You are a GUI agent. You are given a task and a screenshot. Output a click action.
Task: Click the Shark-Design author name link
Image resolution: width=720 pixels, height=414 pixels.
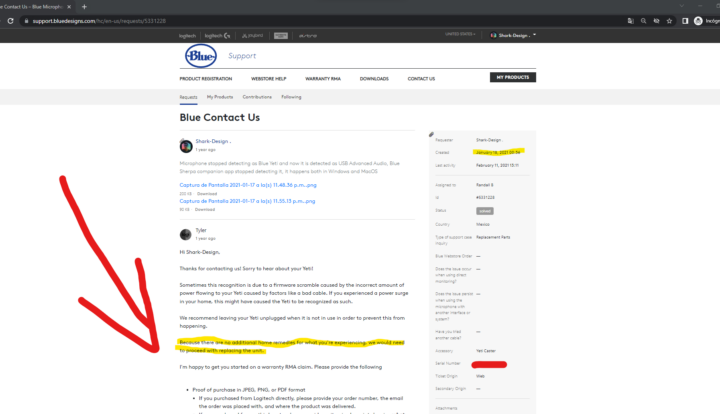(x=213, y=141)
